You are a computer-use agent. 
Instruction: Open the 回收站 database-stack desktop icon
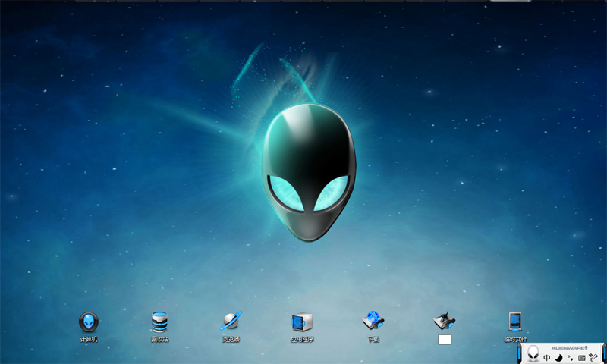tap(159, 322)
